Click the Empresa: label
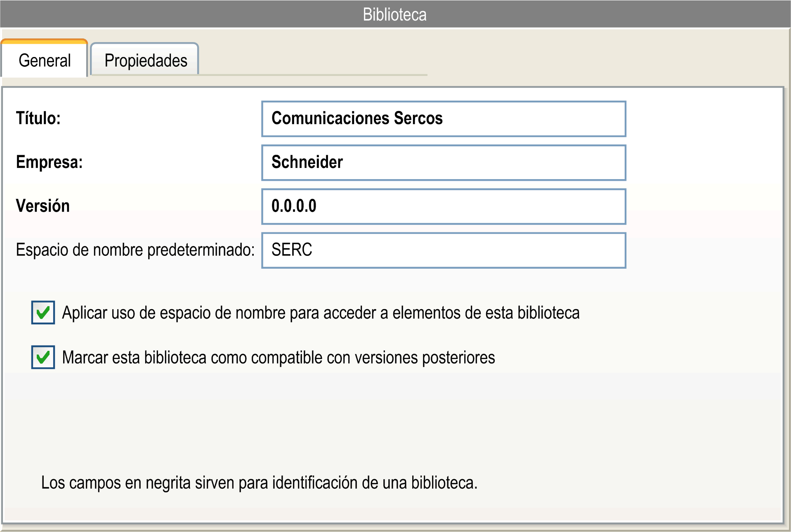The width and height of the screenshot is (791, 532). tap(49, 162)
